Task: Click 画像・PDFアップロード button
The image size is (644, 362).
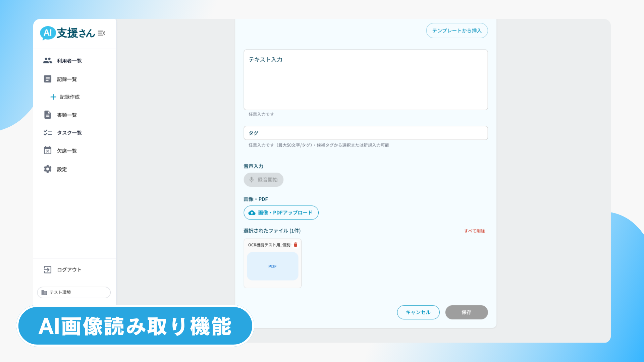Action: pyautogui.click(x=281, y=213)
